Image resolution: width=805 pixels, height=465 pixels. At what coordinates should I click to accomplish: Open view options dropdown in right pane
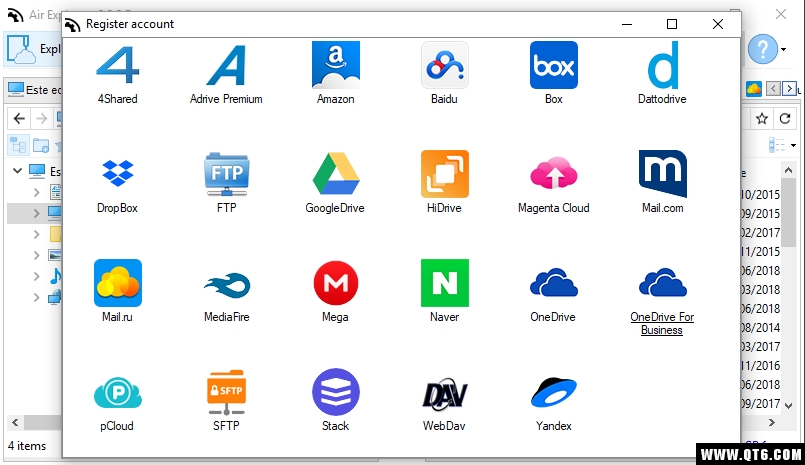click(793, 145)
